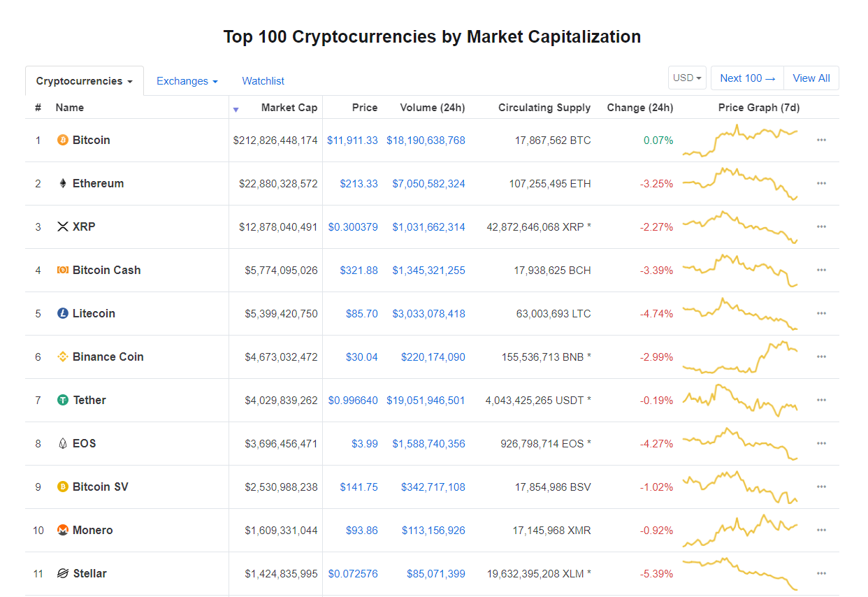Sort by the # rank column header
The image size is (868, 597).
38,108
